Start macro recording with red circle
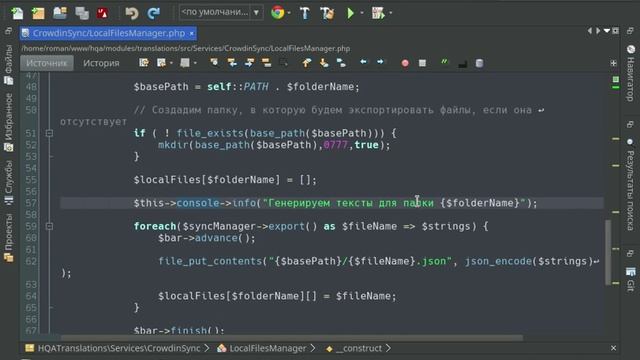 click(405, 63)
